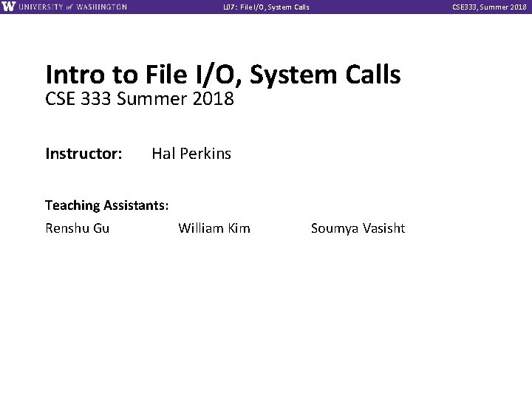This screenshot has width=532, height=399.
Task: Click the University of Washington W logo
Action: [x=8, y=7]
